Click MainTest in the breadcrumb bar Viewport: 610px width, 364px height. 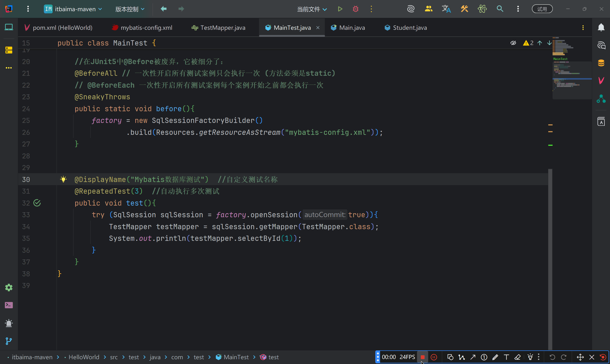[x=236, y=357]
